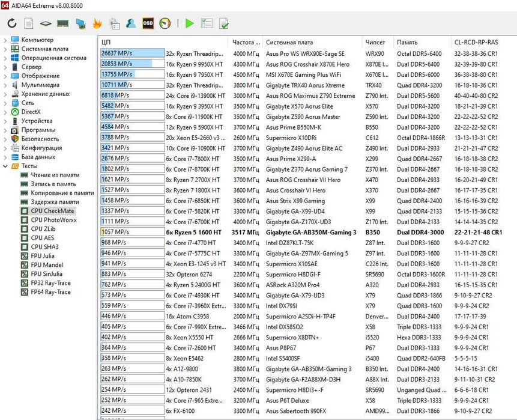The image size is (517, 420).
Task: Click the document with green checkmark icon
Action: pyautogui.click(x=224, y=23)
